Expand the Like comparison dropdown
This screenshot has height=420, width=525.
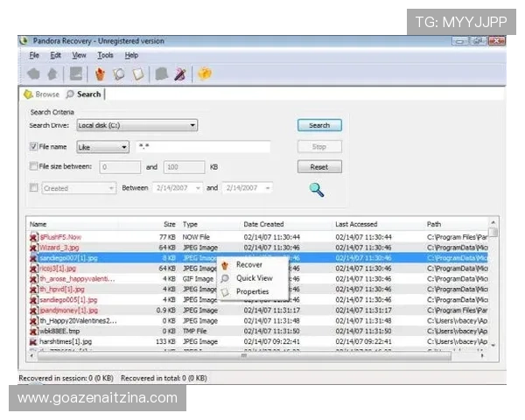(124, 147)
